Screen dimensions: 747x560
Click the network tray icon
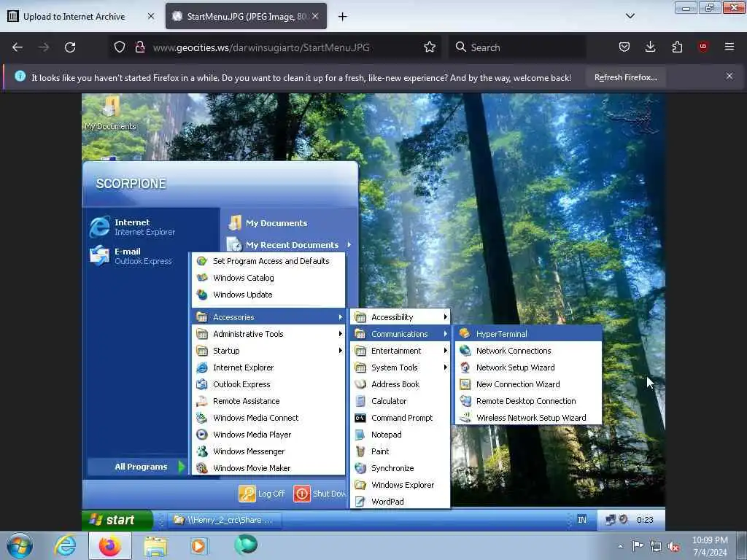tap(656, 546)
